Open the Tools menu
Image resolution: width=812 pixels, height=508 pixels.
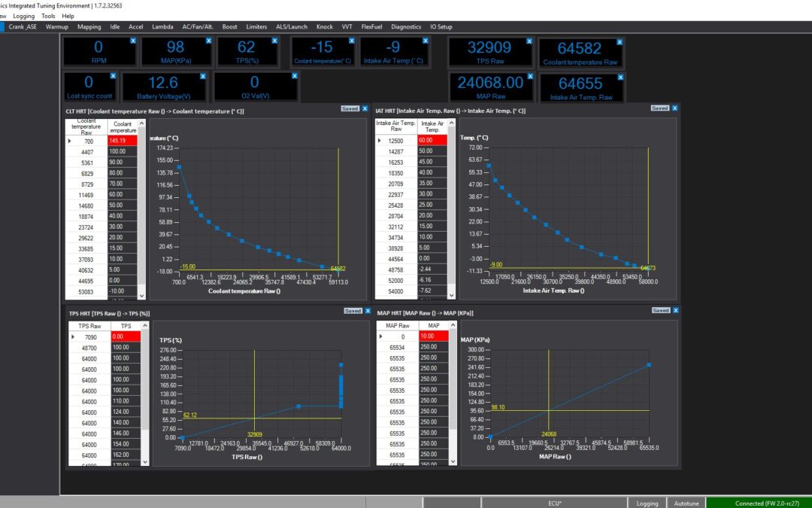[x=48, y=16]
